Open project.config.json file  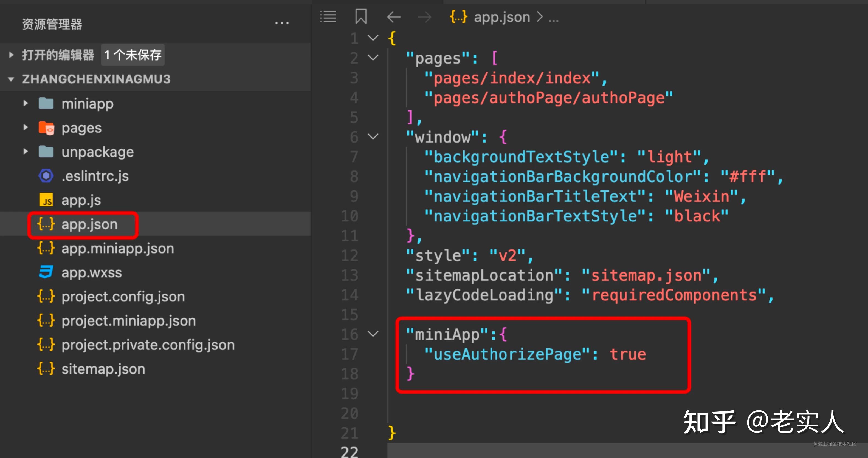pos(123,297)
